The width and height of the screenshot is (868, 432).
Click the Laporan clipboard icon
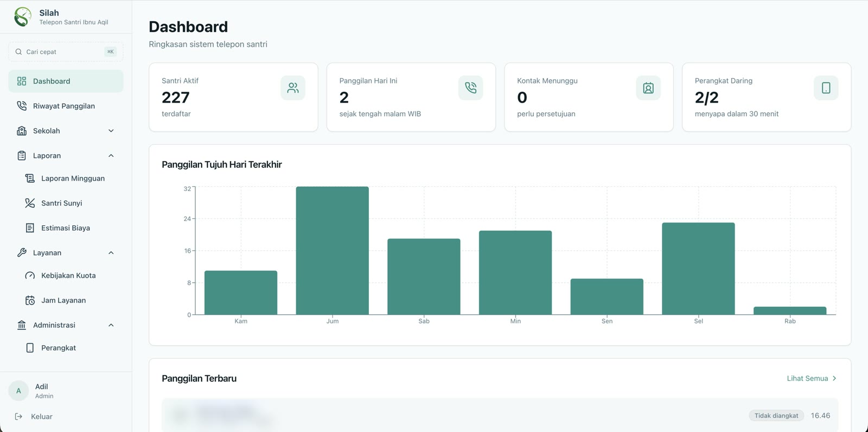pos(22,156)
